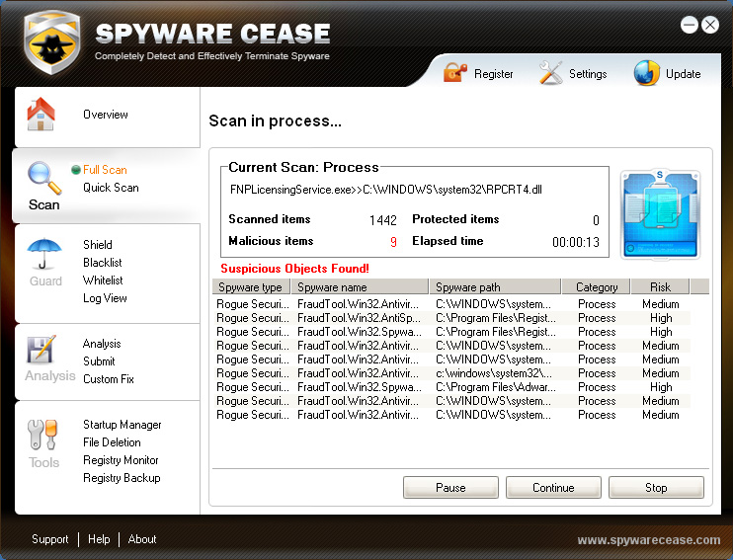
Task: Stop the scan
Action: (x=656, y=488)
